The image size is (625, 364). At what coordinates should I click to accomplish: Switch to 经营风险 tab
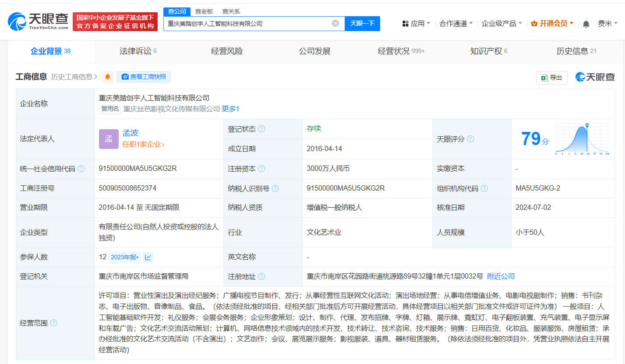click(x=227, y=51)
